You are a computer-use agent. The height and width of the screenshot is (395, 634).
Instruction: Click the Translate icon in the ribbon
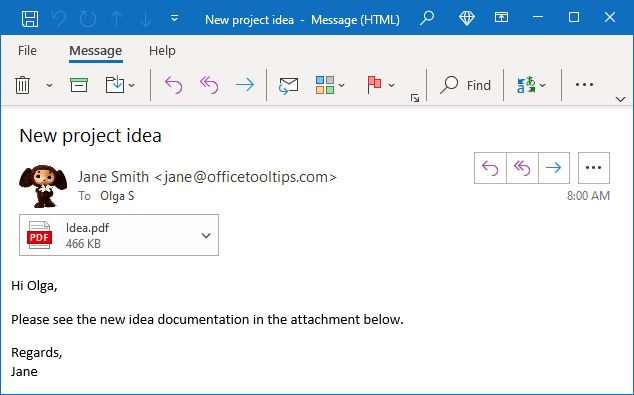point(526,85)
